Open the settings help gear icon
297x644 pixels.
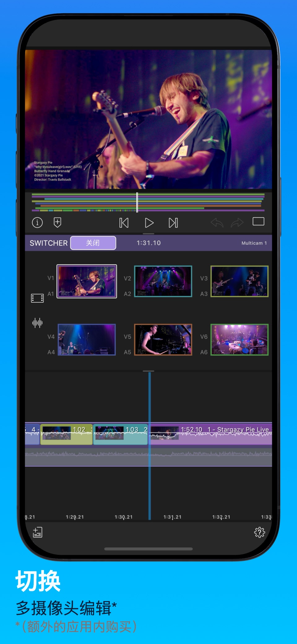click(260, 532)
